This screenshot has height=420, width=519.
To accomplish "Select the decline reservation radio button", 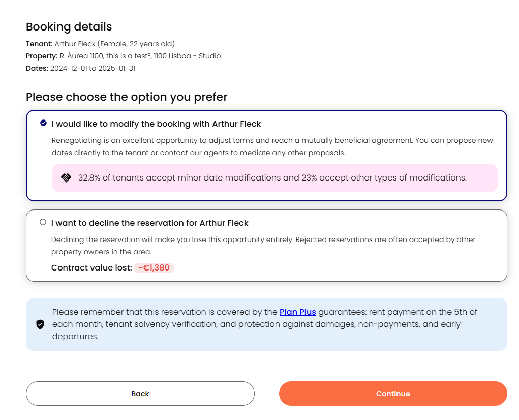I will coord(43,222).
